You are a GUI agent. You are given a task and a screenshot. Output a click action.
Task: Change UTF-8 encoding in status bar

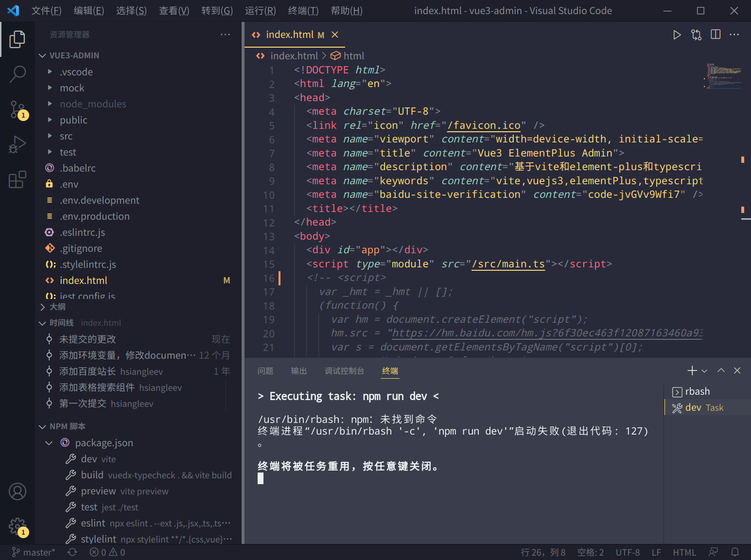(628, 552)
